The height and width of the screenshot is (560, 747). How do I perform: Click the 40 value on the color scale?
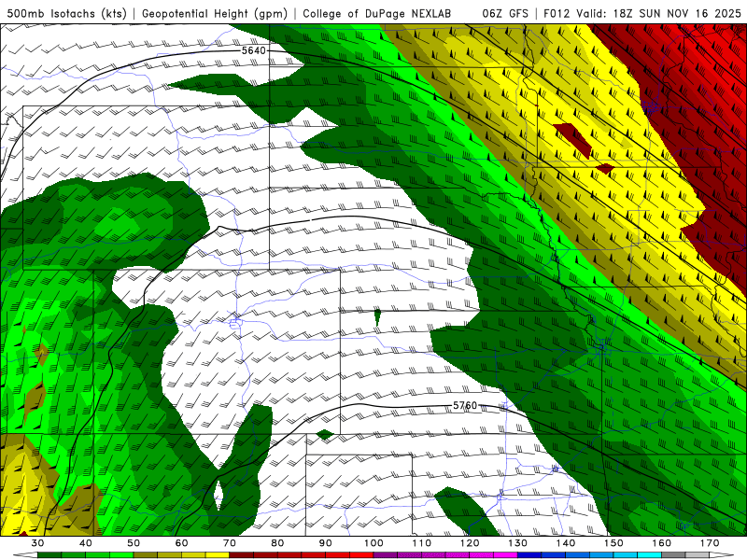pos(86,543)
